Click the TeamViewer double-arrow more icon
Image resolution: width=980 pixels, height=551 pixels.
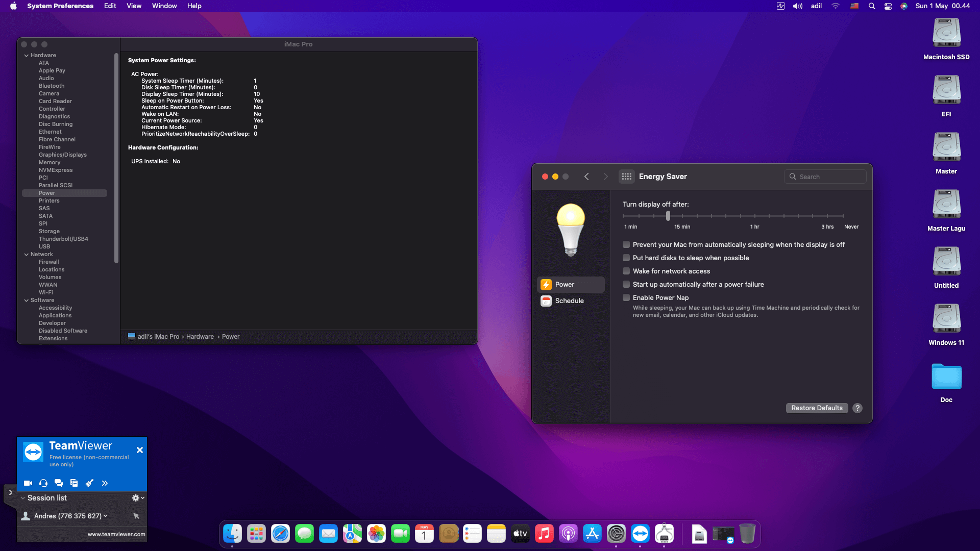tap(105, 483)
